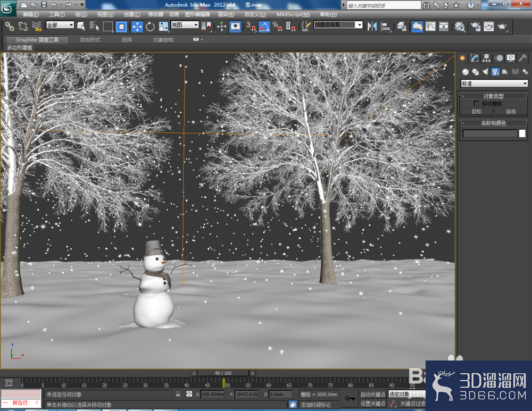This screenshot has width=532, height=411.
Task: Click the Use Pivot Point Center icon
Action: tap(206, 26)
